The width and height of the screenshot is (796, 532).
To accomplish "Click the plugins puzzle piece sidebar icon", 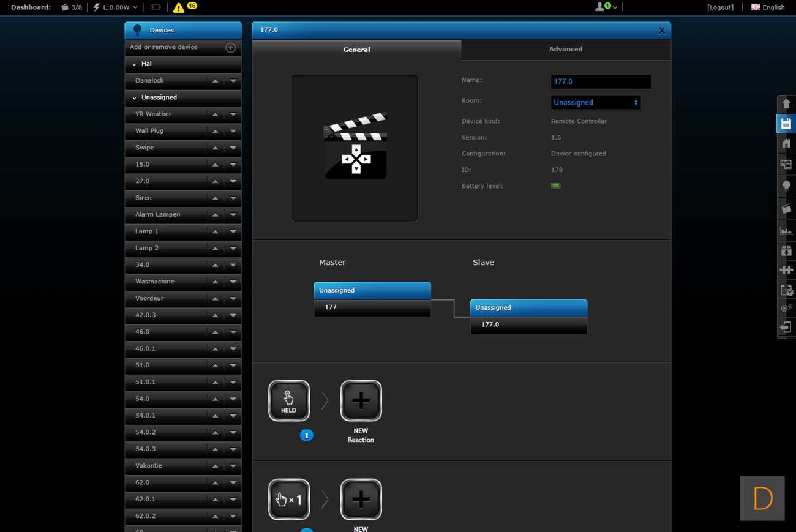I will [786, 270].
